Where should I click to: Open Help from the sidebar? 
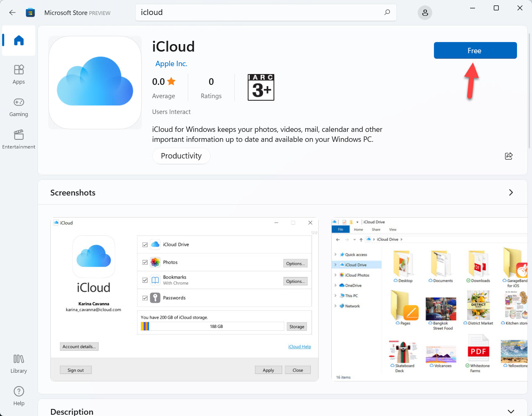[19, 396]
